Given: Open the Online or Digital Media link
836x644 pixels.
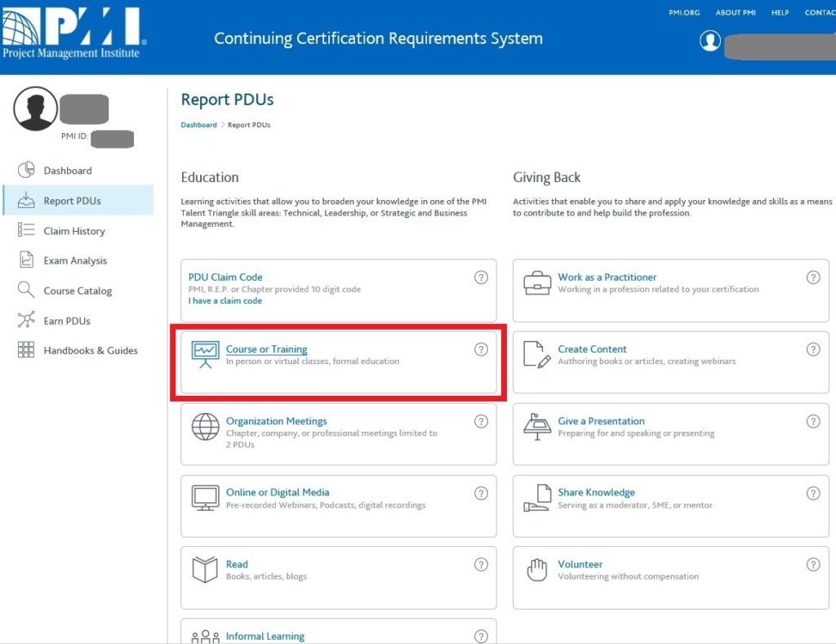Looking at the screenshot, I should pyautogui.click(x=278, y=492).
